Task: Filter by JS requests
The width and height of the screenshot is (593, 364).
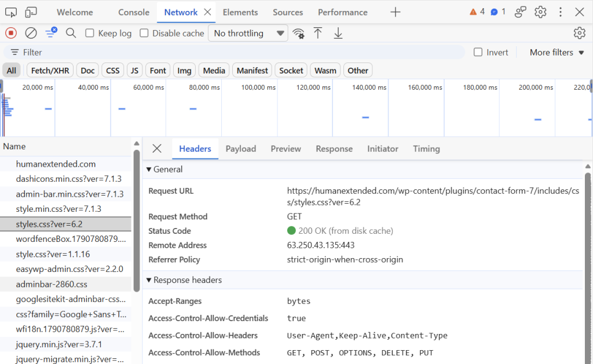Action: 134,71
